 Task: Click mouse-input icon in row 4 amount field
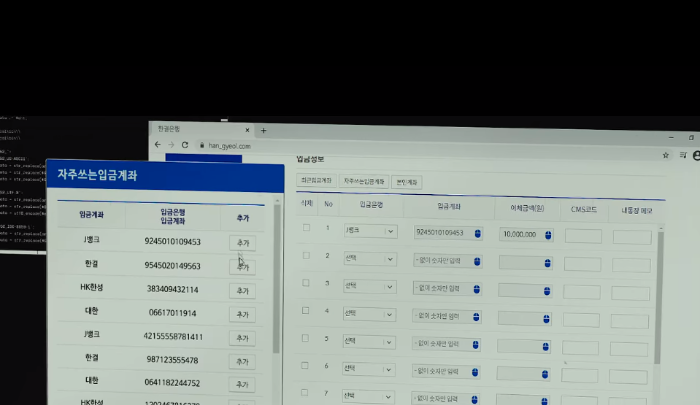click(546, 319)
